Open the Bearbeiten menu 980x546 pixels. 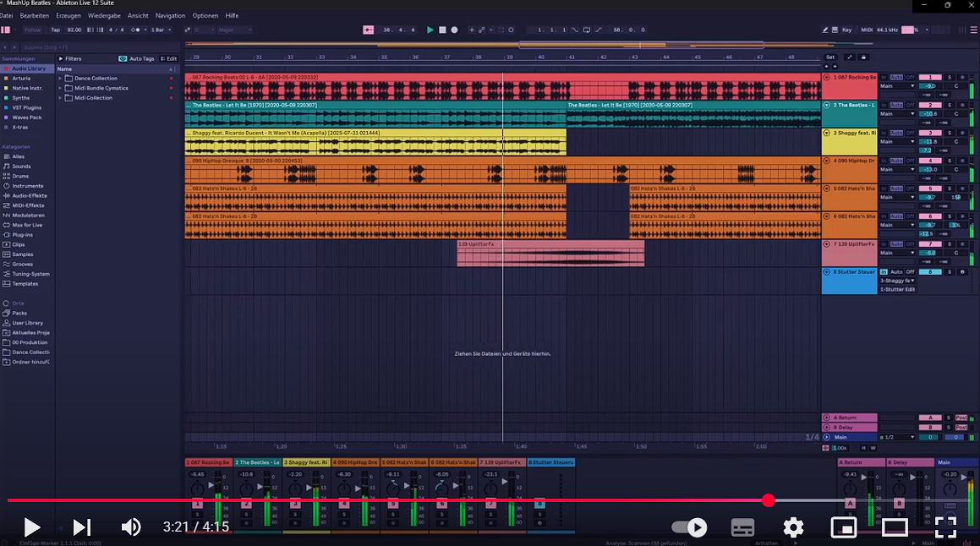34,15
